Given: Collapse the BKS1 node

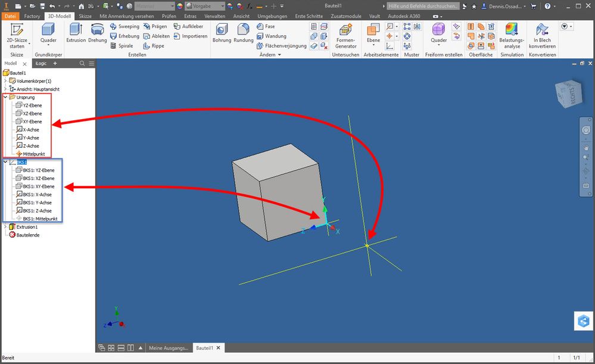Looking at the screenshot, I should click(5, 161).
